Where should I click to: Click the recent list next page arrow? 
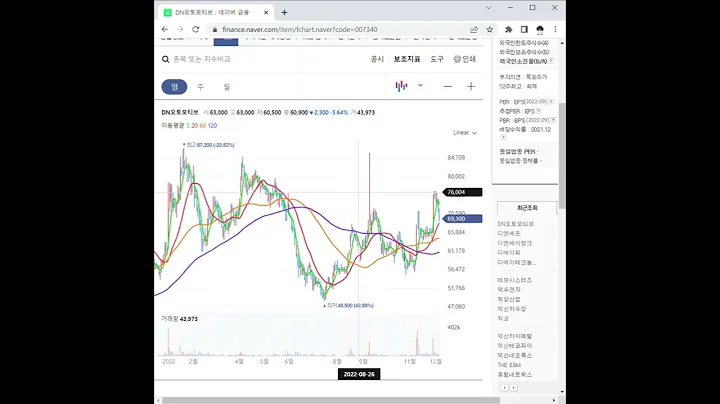tap(513, 388)
